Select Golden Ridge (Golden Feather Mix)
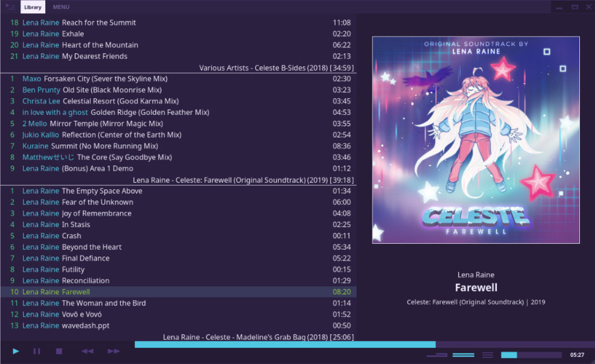Viewport: 595px width, 364px height. 178,112
